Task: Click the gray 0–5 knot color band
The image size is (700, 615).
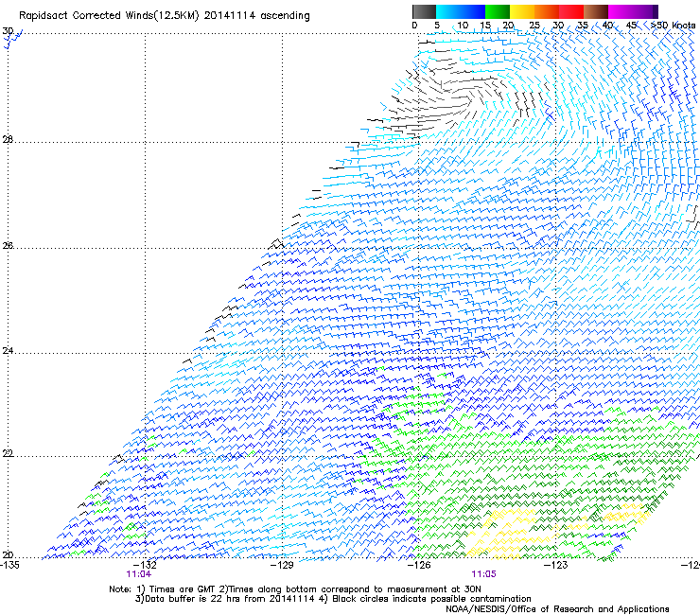Action: [x=424, y=11]
